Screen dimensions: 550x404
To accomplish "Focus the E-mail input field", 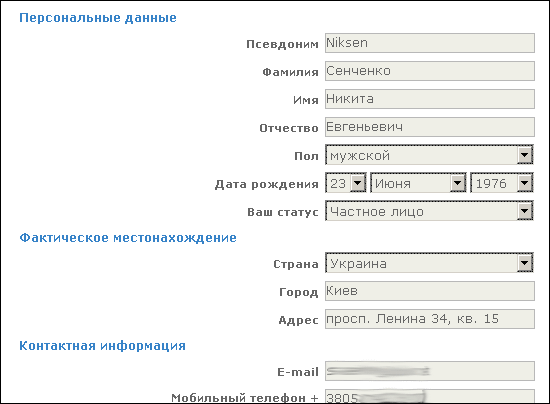I will tap(430, 371).
